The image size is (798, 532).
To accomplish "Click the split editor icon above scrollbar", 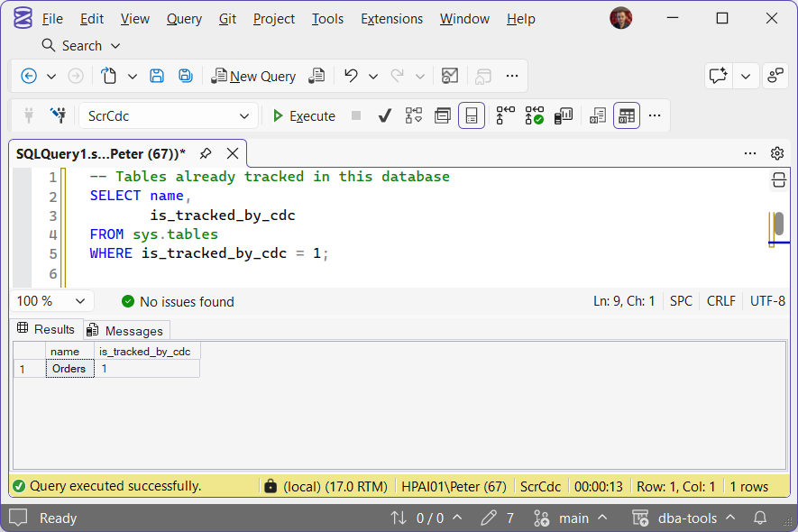I will [779, 180].
